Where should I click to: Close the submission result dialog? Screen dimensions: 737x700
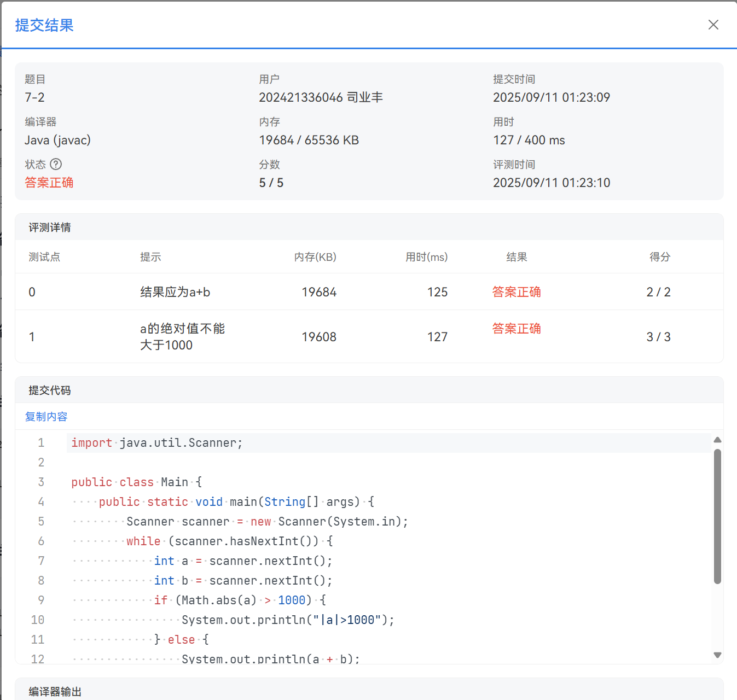tap(713, 25)
